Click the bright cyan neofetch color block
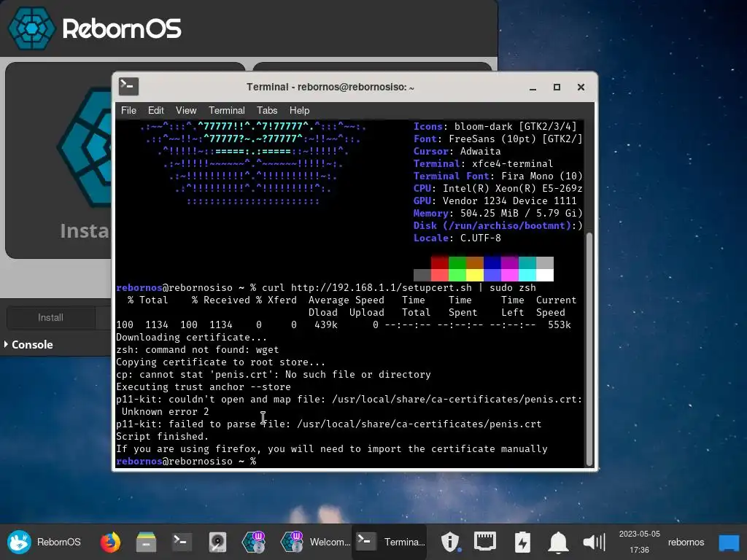Image resolution: width=747 pixels, height=560 pixels. [527, 275]
